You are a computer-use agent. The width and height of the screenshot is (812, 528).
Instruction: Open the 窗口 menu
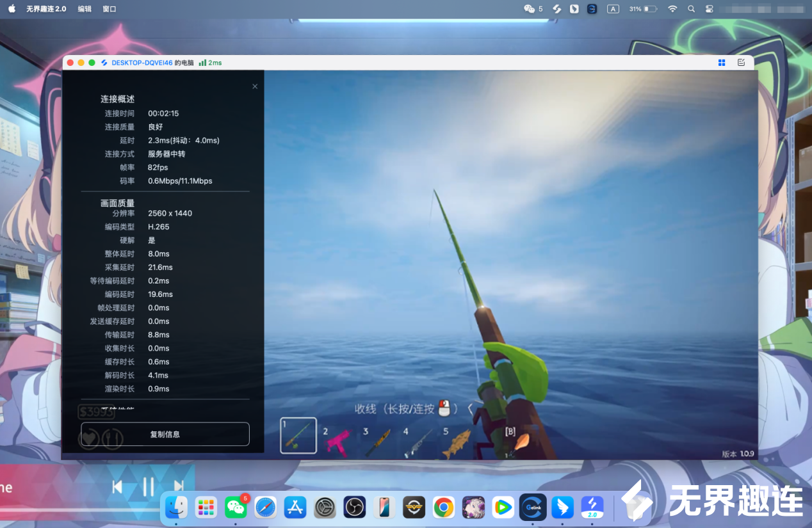[x=110, y=9]
